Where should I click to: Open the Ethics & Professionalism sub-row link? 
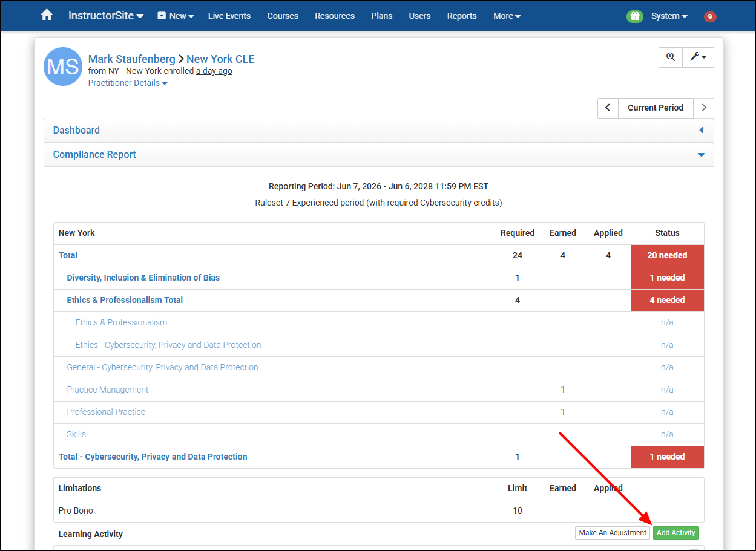[121, 322]
